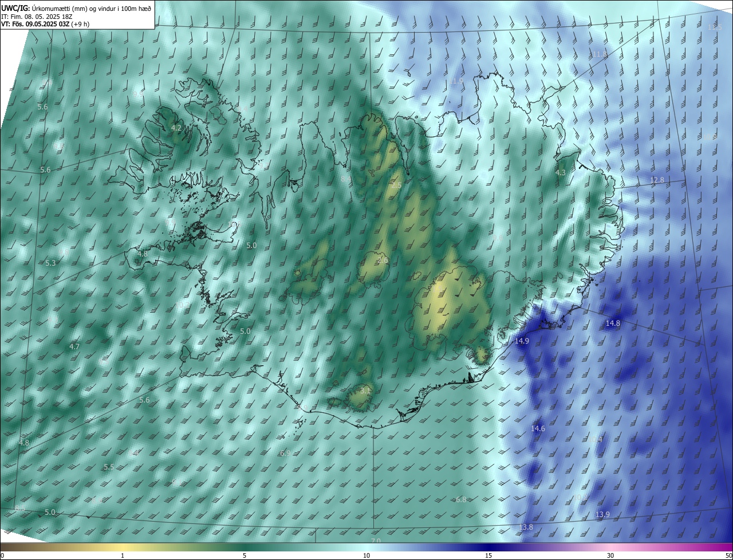Viewport: 733px width, 560px height.
Task: Click the 11.8 value in the northeast sea
Action: (599, 54)
